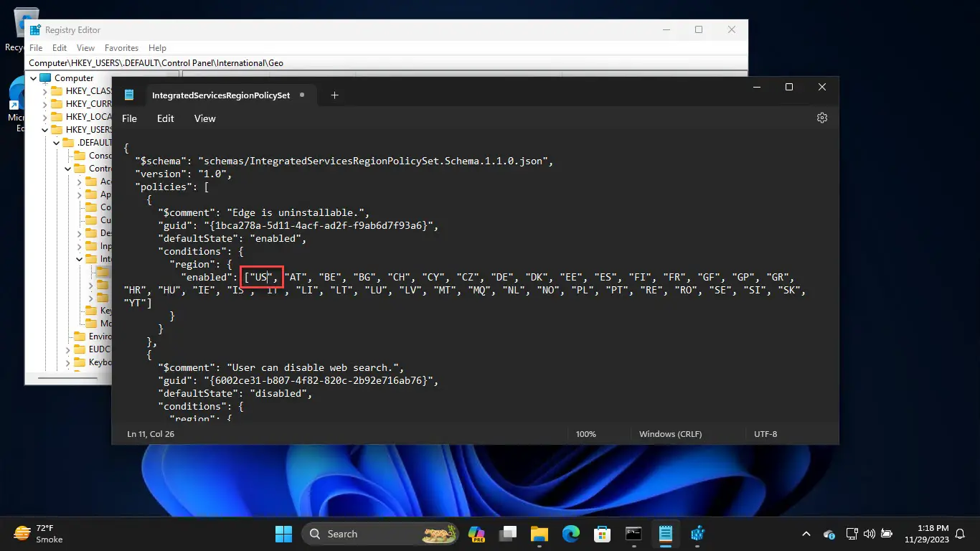Click the .DEFAULT folder icon
This screenshot has height=551, width=980.
(68, 143)
